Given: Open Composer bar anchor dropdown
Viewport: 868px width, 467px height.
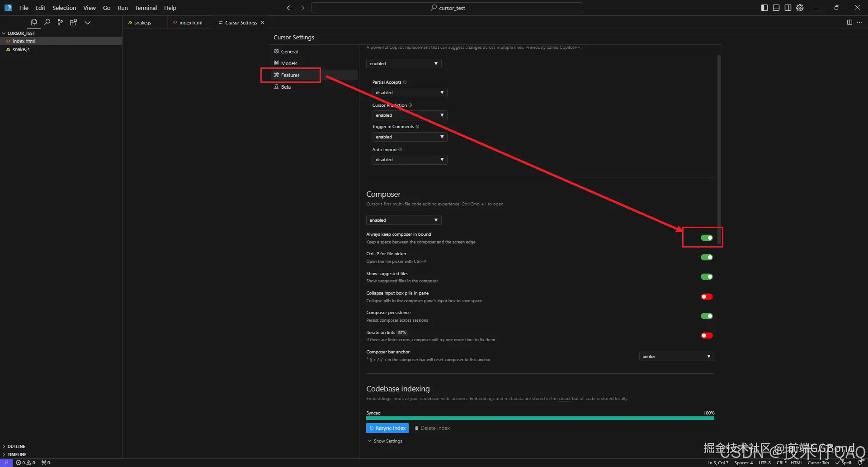Looking at the screenshot, I should 676,357.
